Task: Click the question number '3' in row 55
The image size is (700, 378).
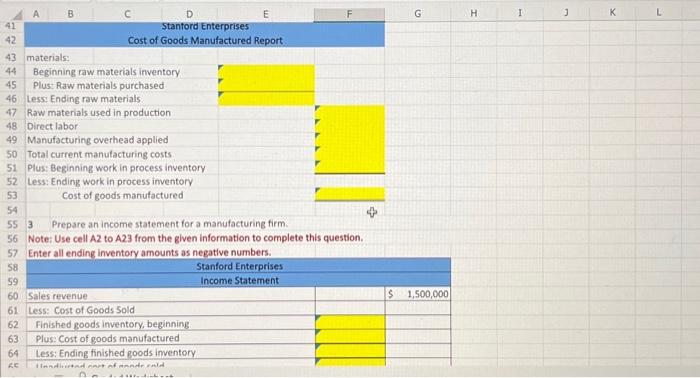Action: [x=31, y=224]
